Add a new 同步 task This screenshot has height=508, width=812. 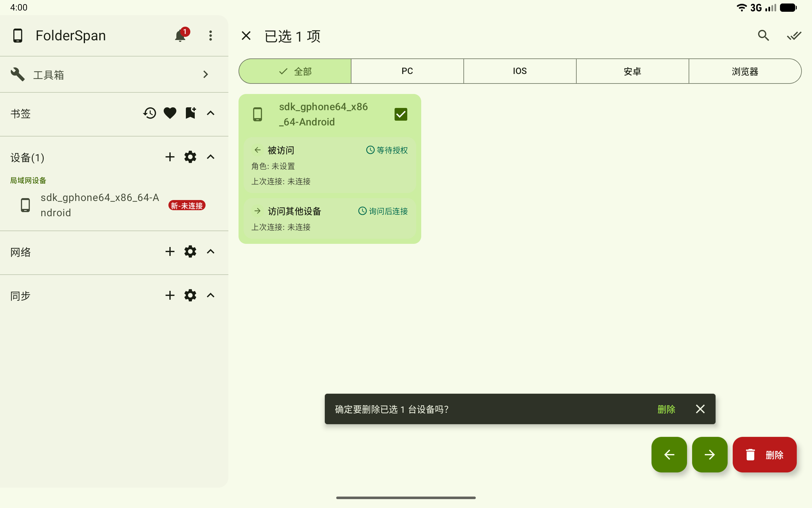click(x=170, y=295)
